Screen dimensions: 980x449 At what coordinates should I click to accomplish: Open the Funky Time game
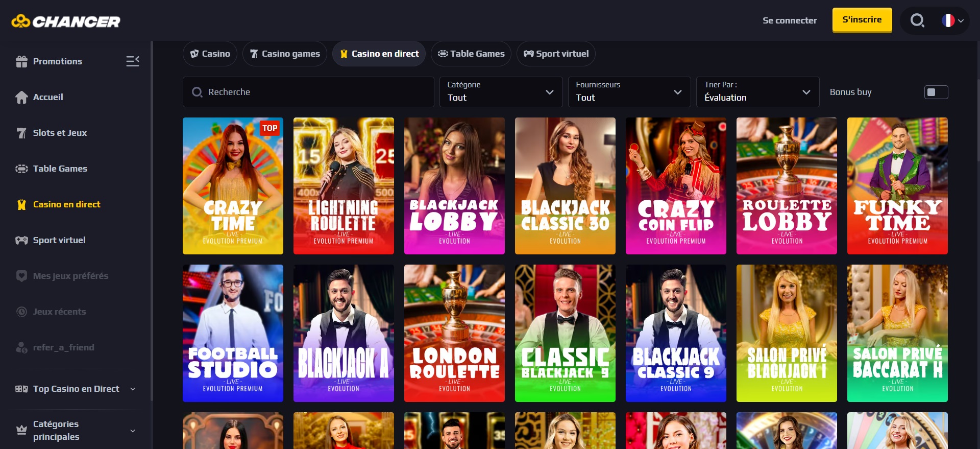(897, 186)
